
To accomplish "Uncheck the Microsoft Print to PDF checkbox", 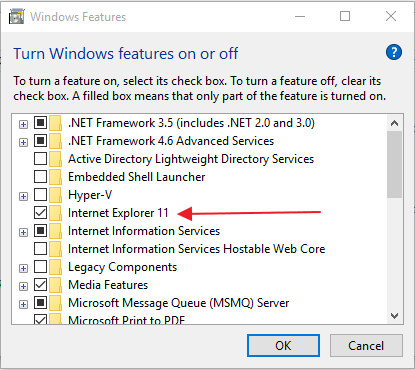I will tap(40, 319).
